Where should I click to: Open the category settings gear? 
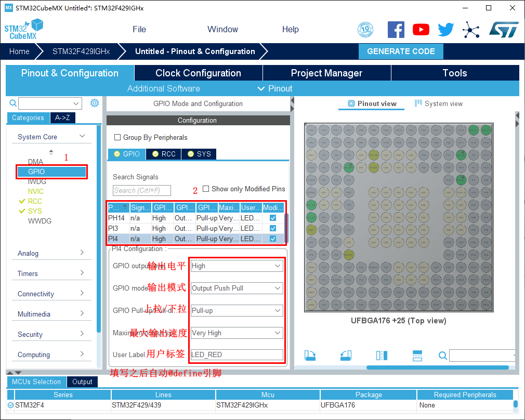click(95, 103)
